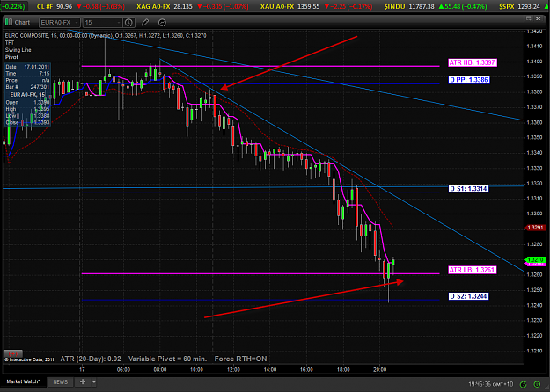Click the 12:00 time axis label
Screen dimensions: 550x392
point(233,369)
